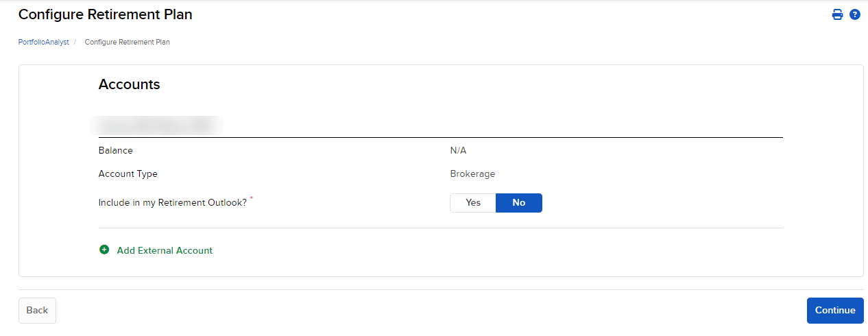Click Configure Retirement Plan breadcrumb item
Viewport: 868px width, 336px height.
127,42
